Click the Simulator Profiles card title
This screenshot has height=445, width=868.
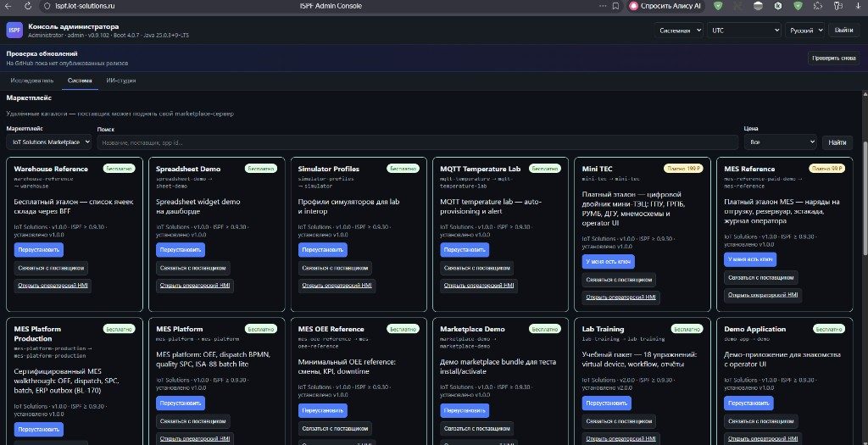328,169
